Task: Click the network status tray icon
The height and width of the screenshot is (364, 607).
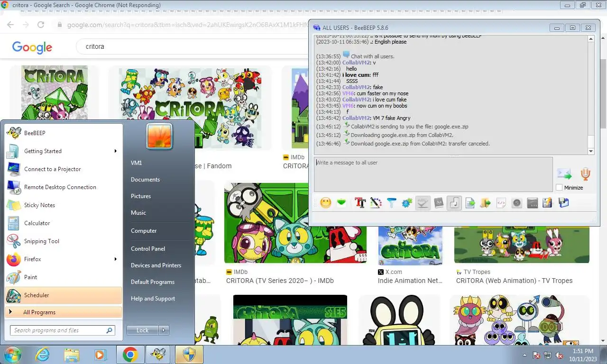Action: tap(548, 355)
